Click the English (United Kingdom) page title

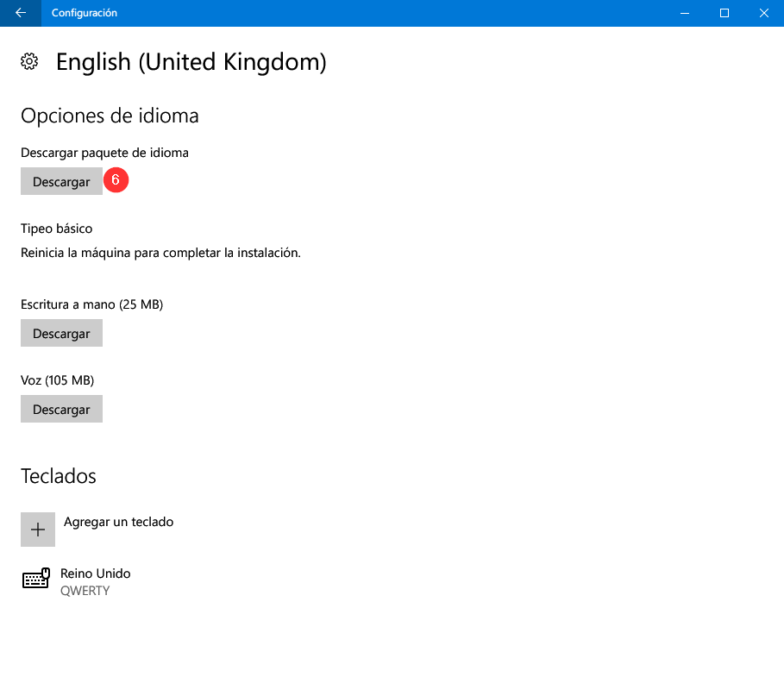[x=191, y=62]
